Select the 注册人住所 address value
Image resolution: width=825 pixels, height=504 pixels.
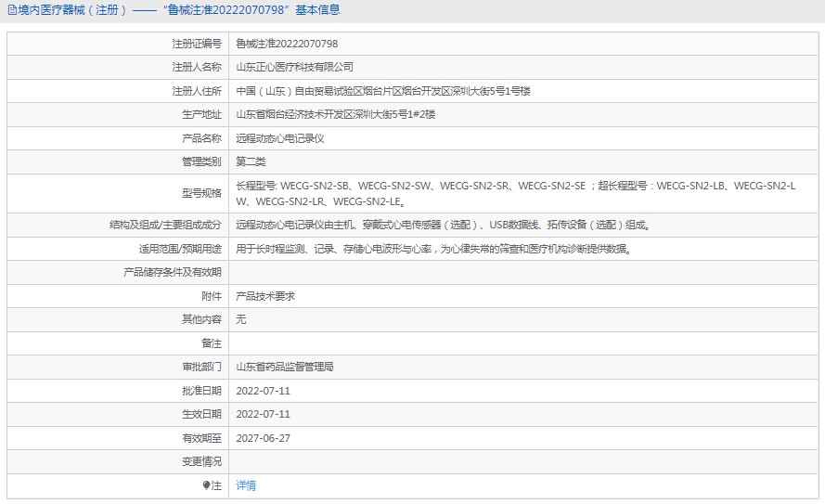pos(383,91)
